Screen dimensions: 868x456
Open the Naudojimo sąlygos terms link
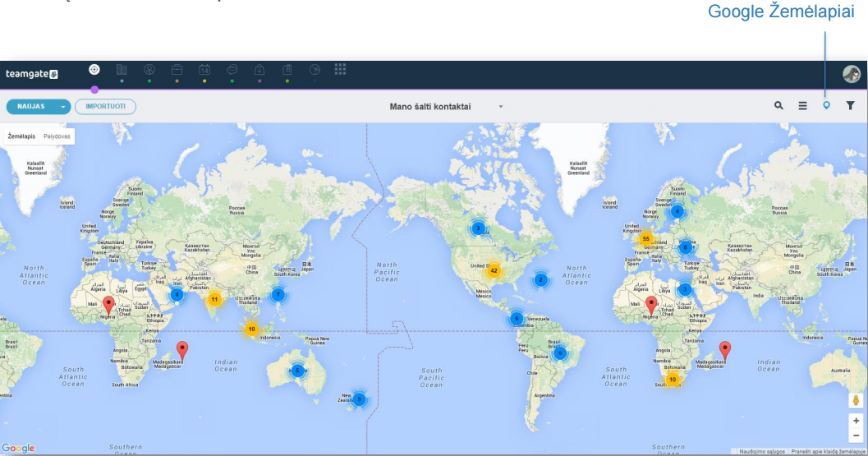pyautogui.click(x=762, y=452)
